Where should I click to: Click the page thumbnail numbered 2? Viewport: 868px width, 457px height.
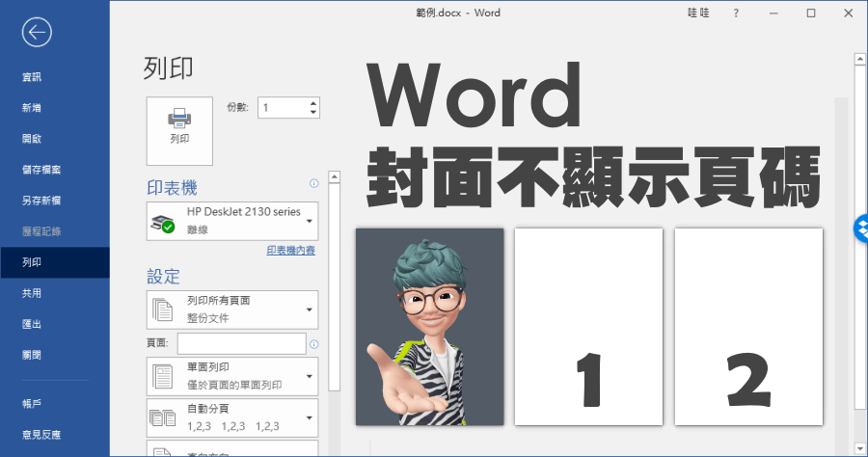(748, 327)
